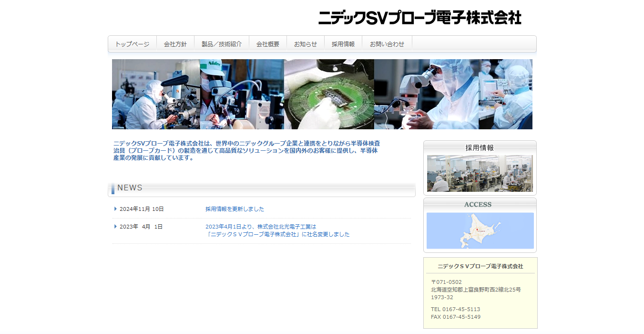Go to the 会社方針 page
Viewport: 644px width, 334px height.
175,44
